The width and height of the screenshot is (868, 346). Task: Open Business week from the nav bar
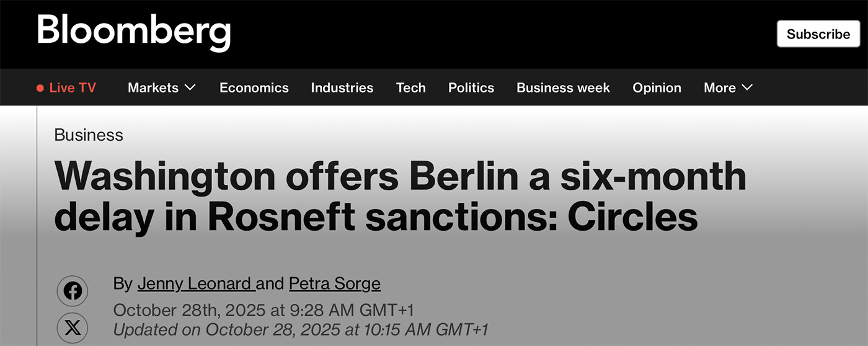click(x=563, y=88)
